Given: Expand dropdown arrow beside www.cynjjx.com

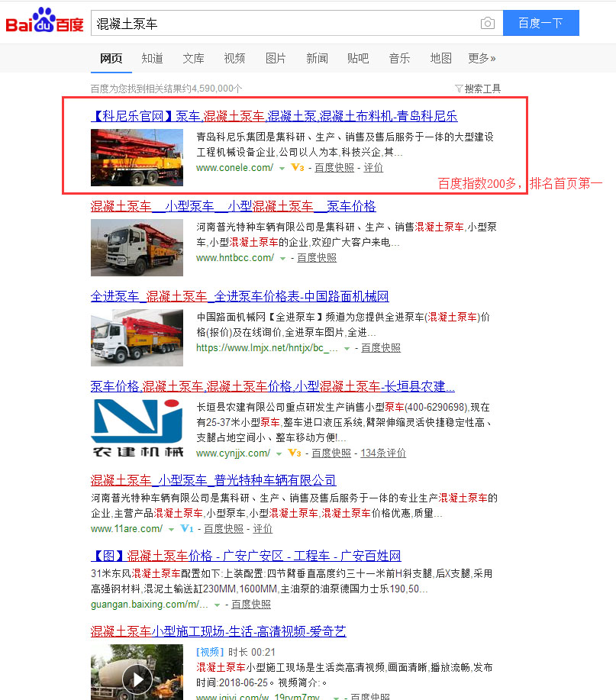Looking at the screenshot, I should [279, 453].
